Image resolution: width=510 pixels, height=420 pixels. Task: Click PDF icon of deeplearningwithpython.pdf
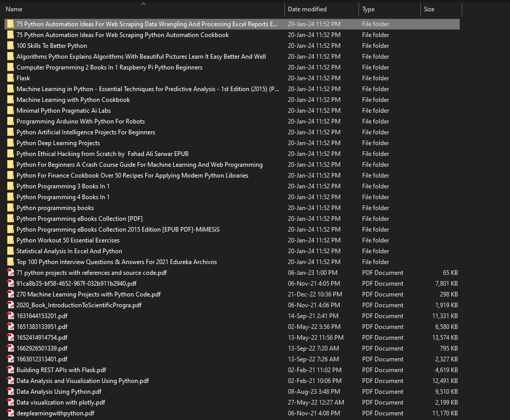click(x=11, y=413)
